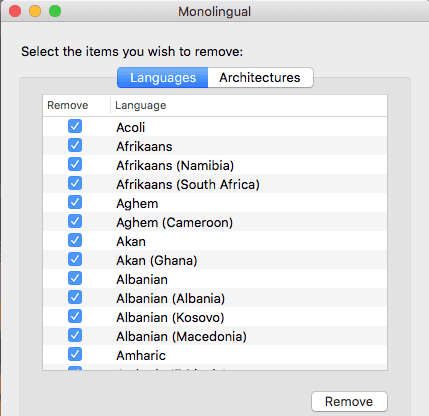Viewport: 429px width, 416px height.
Task: Switch to the Architectures tab
Action: coord(260,78)
